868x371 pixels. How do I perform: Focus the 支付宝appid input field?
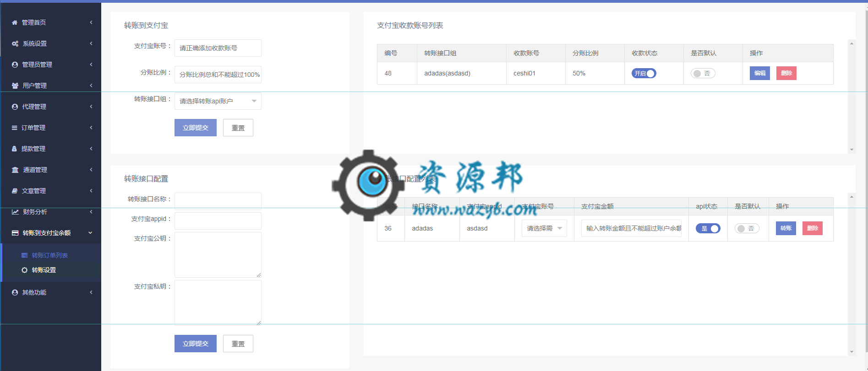tap(218, 221)
